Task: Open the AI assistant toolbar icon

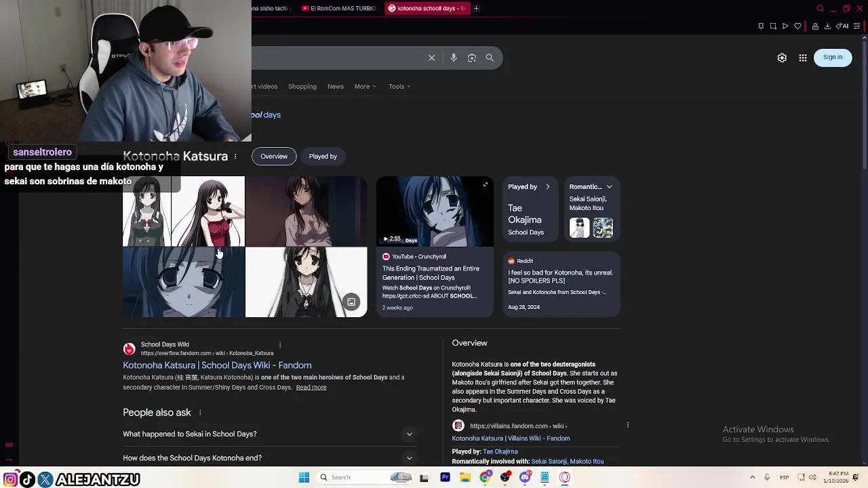Action: point(843,26)
